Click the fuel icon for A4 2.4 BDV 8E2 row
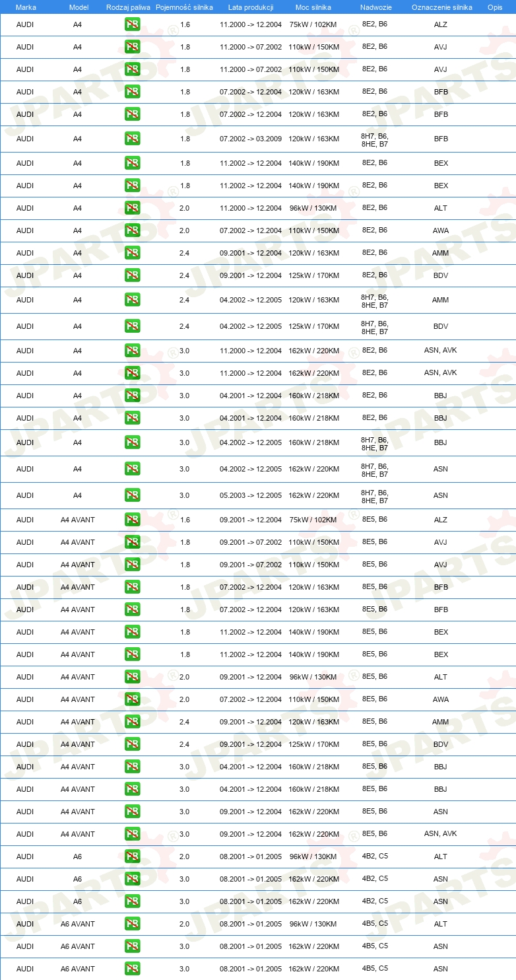 (132, 275)
